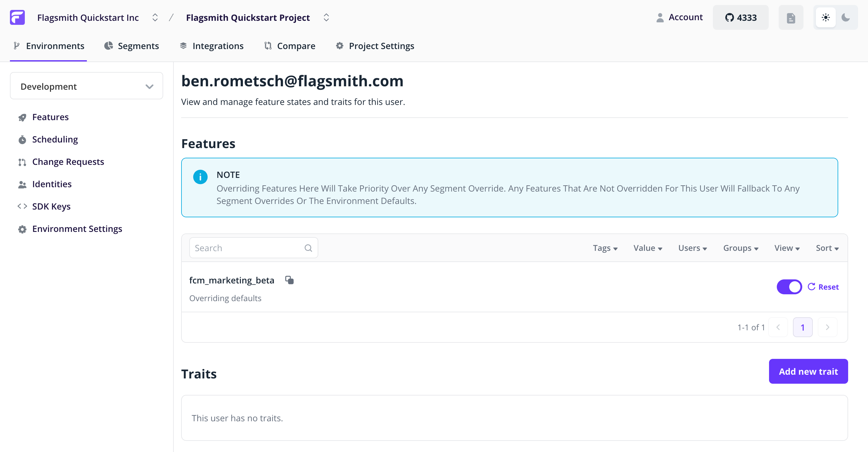Click the Change Requests icon

[x=22, y=162]
